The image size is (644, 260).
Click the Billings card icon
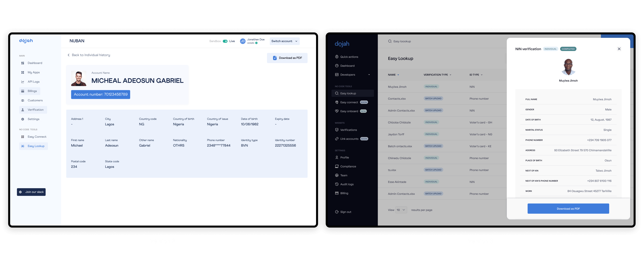[23, 91]
